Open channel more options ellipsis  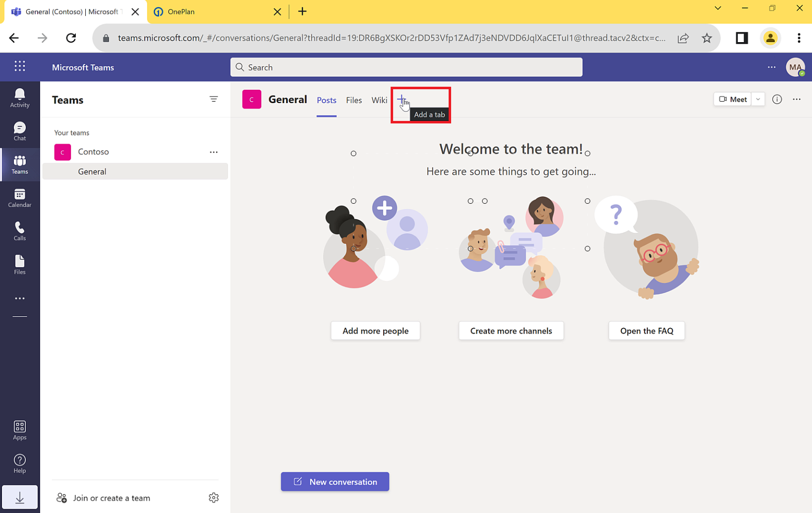pyautogui.click(x=797, y=99)
